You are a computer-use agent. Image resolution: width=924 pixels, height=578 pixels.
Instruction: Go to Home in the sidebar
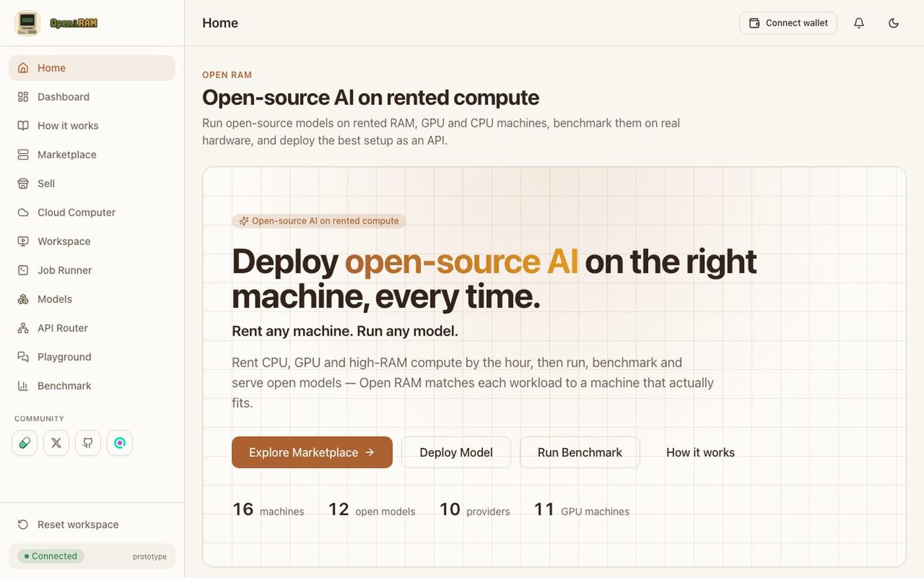[92, 68]
